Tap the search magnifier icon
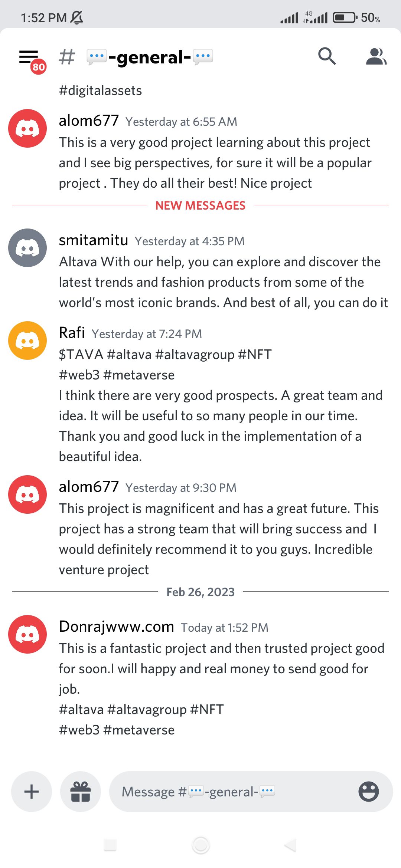 tap(327, 56)
